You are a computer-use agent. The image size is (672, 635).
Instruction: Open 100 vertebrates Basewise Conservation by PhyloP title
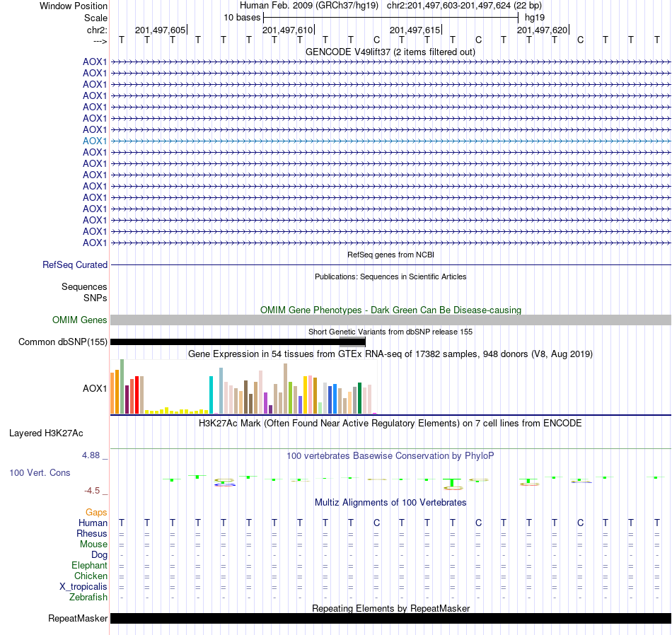[x=390, y=456]
